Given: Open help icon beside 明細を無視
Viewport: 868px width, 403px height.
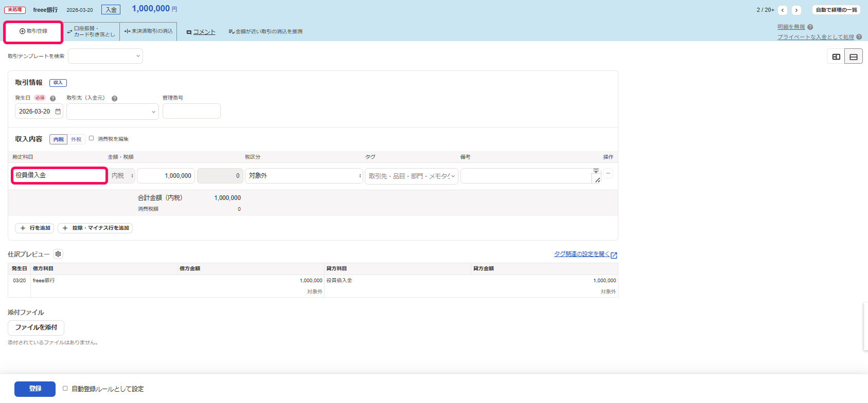Looking at the screenshot, I should pos(810,27).
